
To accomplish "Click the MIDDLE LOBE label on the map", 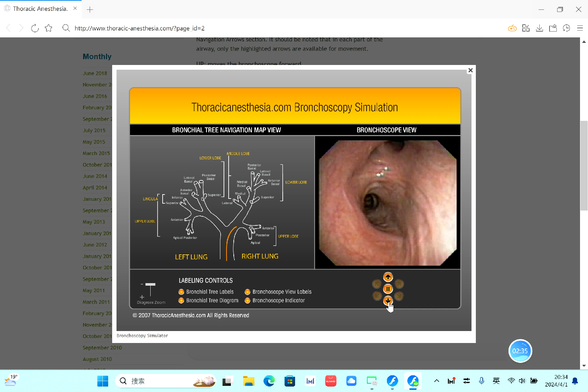I will pos(238,154).
